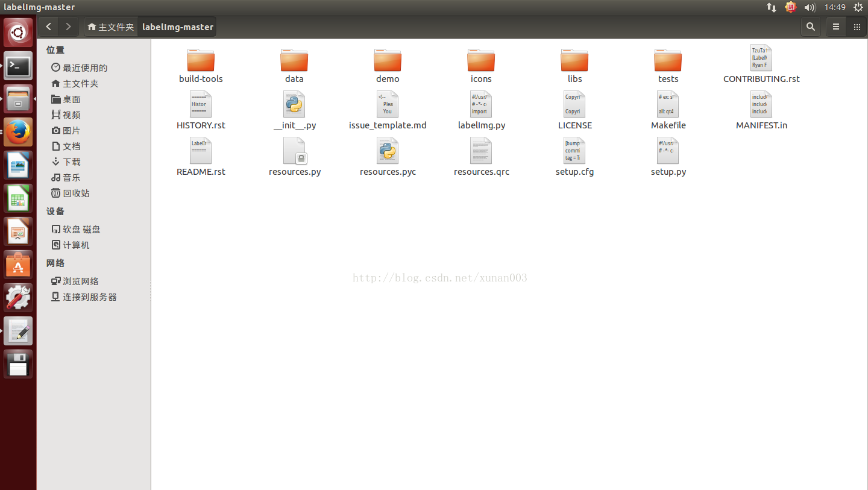Open network indicator in top panel
Viewport: 868px width, 490px height.
click(772, 7)
